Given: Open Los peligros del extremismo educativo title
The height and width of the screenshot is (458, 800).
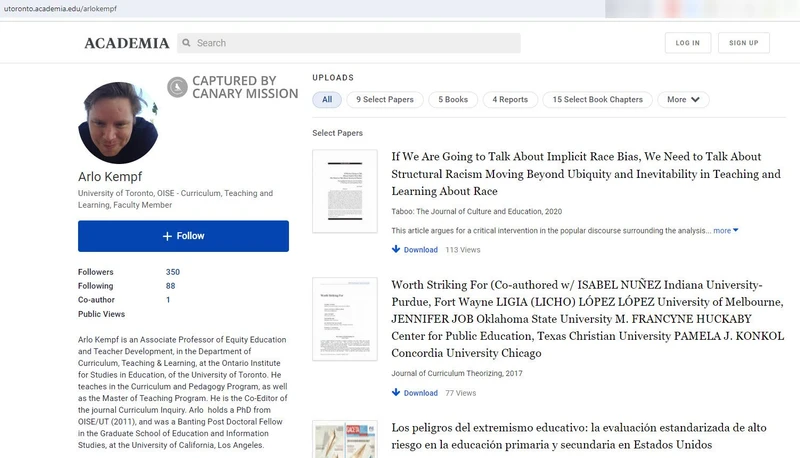Looking at the screenshot, I should [x=579, y=436].
